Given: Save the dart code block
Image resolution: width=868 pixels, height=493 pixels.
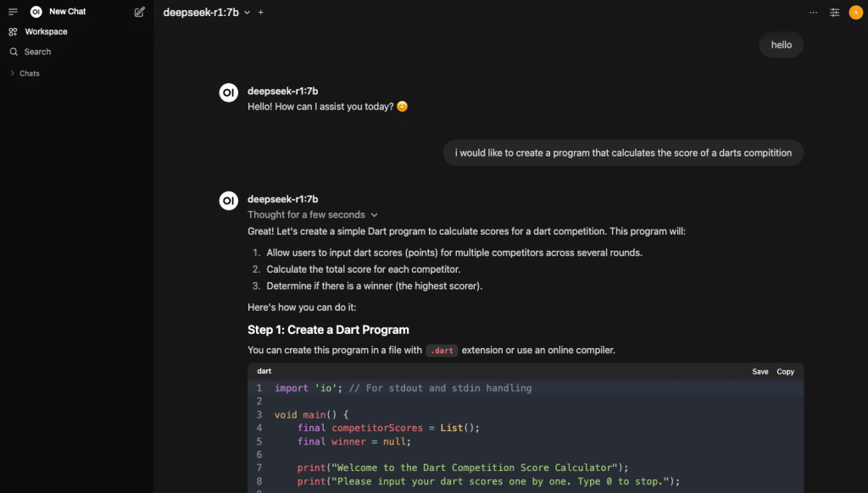Looking at the screenshot, I should point(759,372).
